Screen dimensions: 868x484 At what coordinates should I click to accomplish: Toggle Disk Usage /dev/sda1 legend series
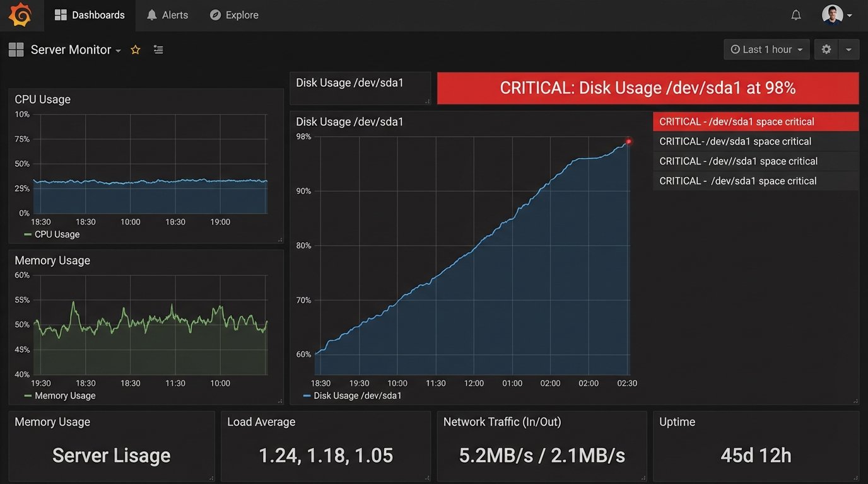pos(352,396)
